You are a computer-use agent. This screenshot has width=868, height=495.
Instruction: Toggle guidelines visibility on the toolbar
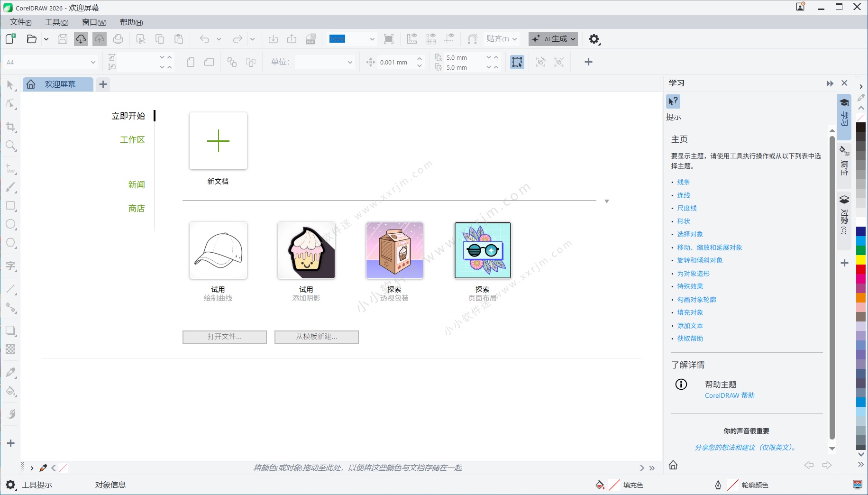pyautogui.click(x=449, y=39)
